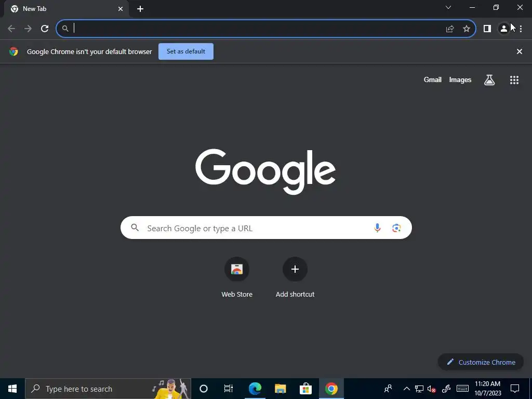
Task: Close the New Tab tab
Action: 121,9
